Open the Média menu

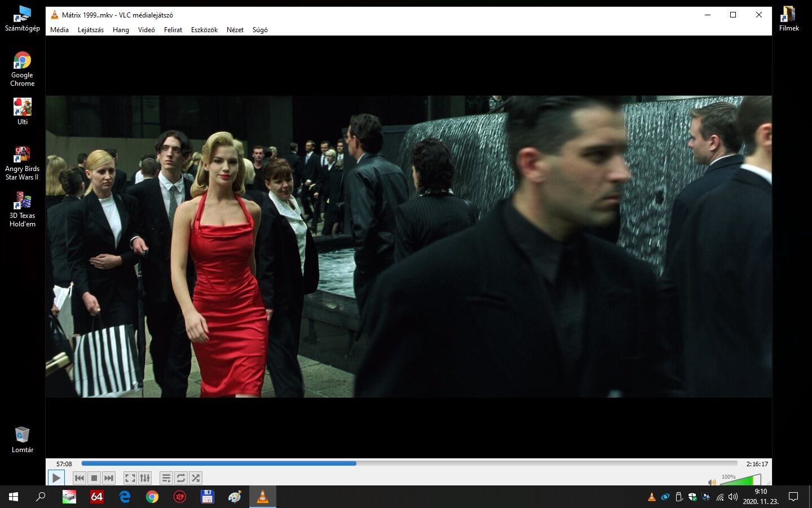[x=59, y=30]
